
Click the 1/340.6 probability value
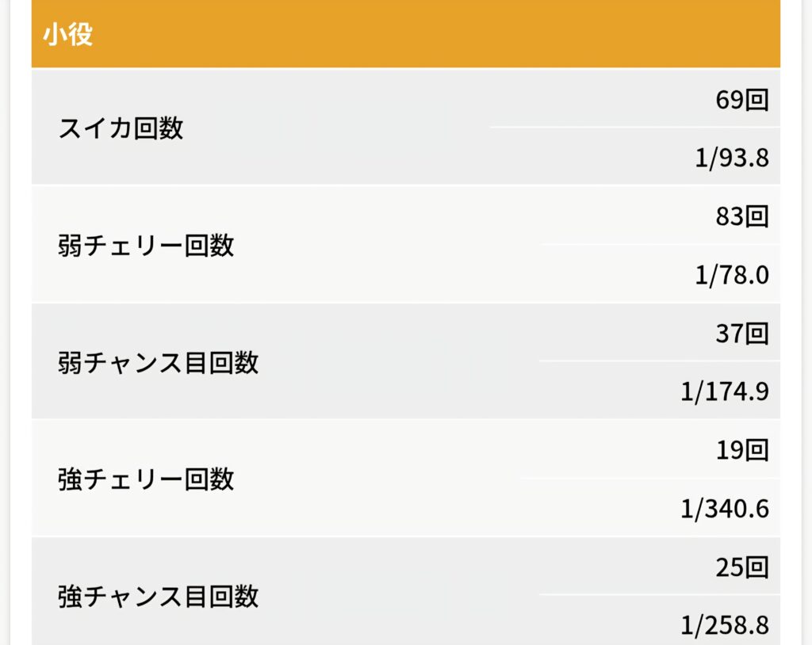point(724,509)
